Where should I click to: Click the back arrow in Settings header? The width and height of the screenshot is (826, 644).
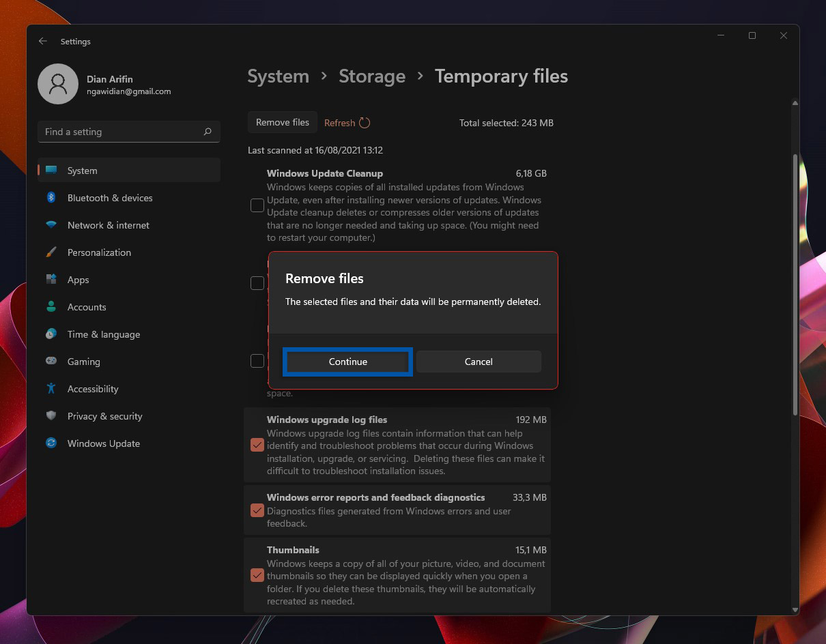(x=43, y=42)
